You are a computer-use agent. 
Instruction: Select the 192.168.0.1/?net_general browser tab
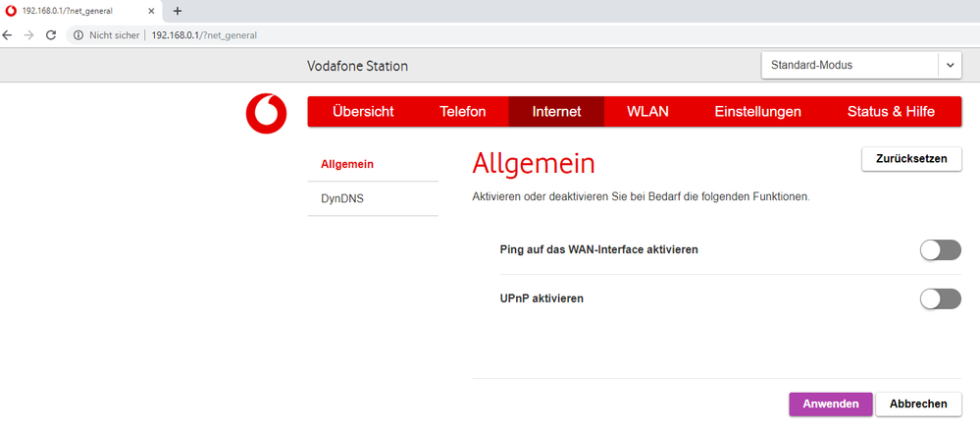tap(80, 11)
